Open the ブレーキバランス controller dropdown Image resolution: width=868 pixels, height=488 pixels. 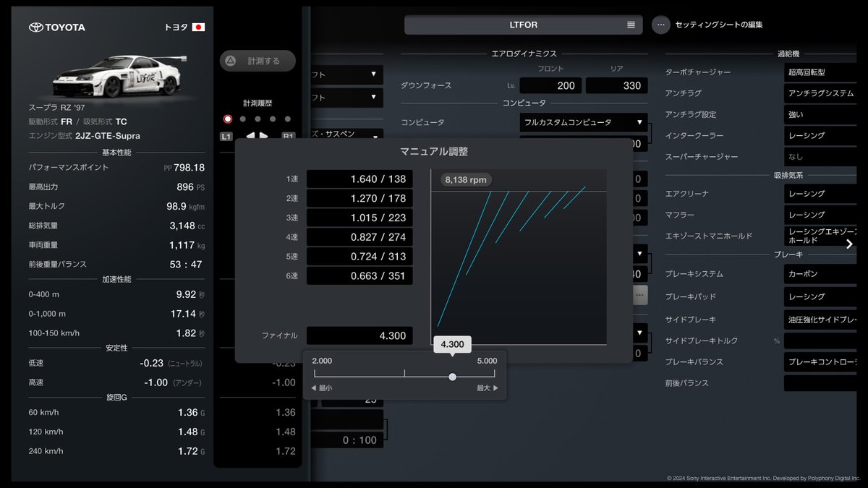click(820, 361)
